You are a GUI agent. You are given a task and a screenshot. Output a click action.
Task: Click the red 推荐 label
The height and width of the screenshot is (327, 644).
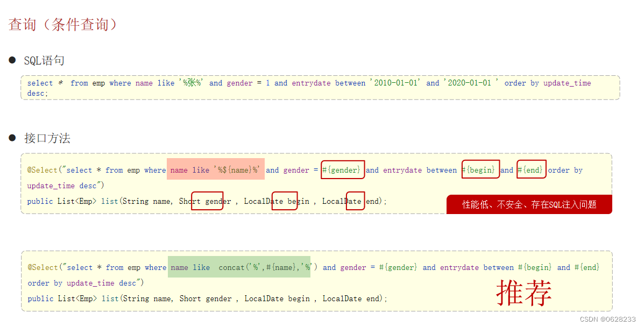(524, 293)
